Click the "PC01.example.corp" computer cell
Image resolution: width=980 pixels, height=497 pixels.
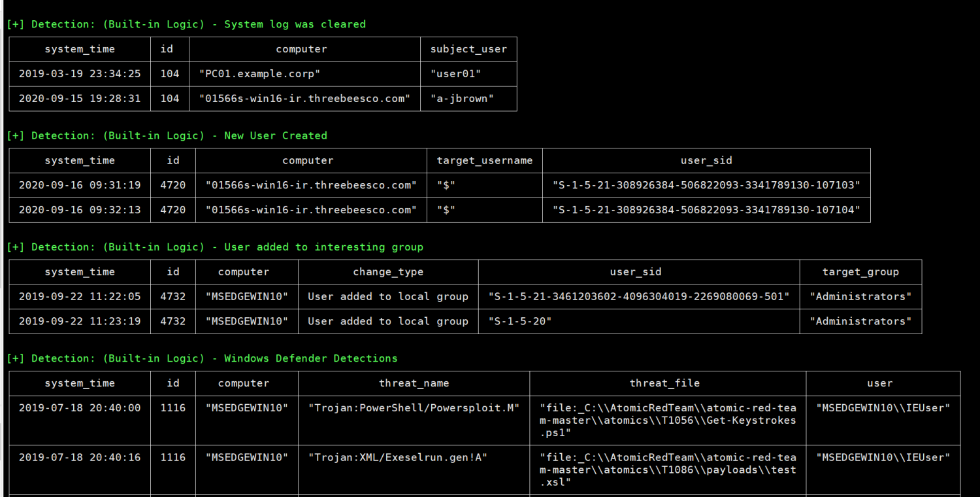click(x=259, y=74)
